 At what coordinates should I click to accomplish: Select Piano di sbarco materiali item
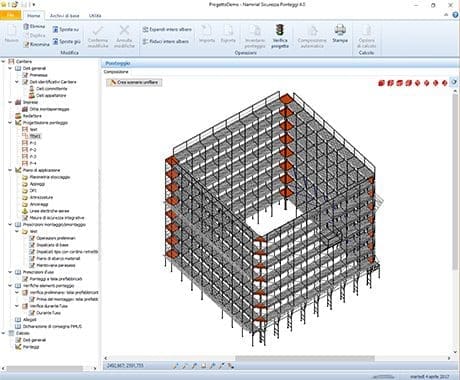[x=58, y=258]
